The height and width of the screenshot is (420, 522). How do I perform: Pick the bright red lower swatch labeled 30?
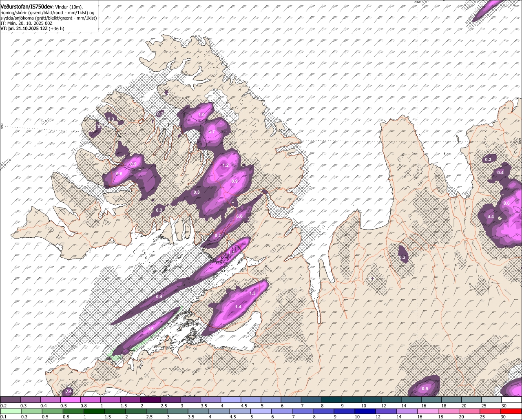[512, 411]
